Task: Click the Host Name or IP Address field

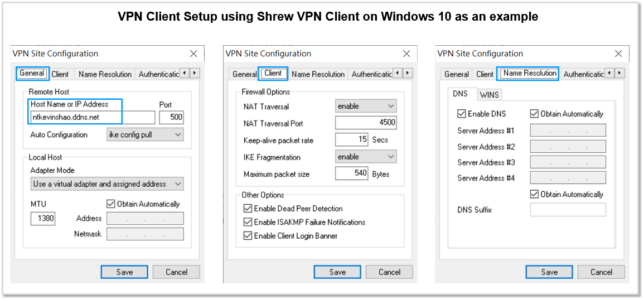Action: (93, 118)
